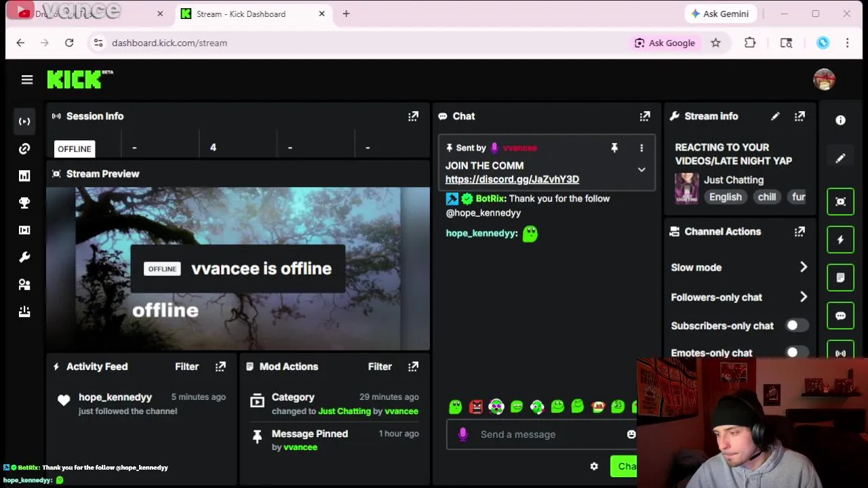Click the chill tag chip
The height and width of the screenshot is (488, 868).
coord(767,197)
